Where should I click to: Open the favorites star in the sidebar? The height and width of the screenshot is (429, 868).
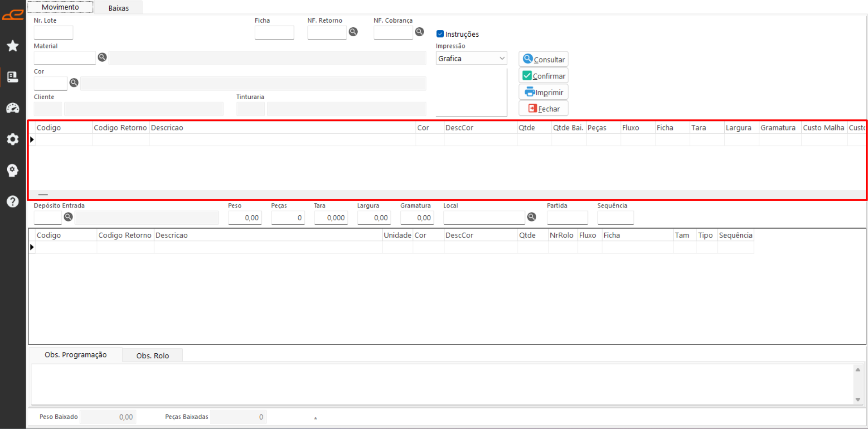click(x=13, y=46)
